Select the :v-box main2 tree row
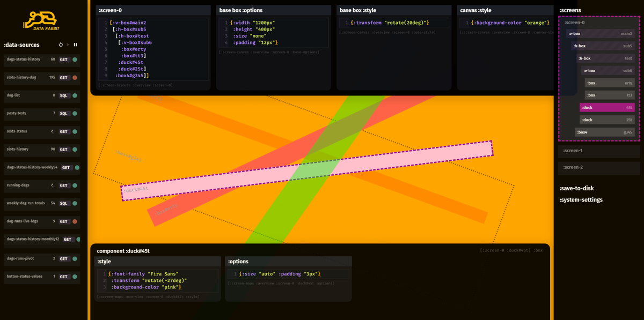 pyautogui.click(x=600, y=34)
